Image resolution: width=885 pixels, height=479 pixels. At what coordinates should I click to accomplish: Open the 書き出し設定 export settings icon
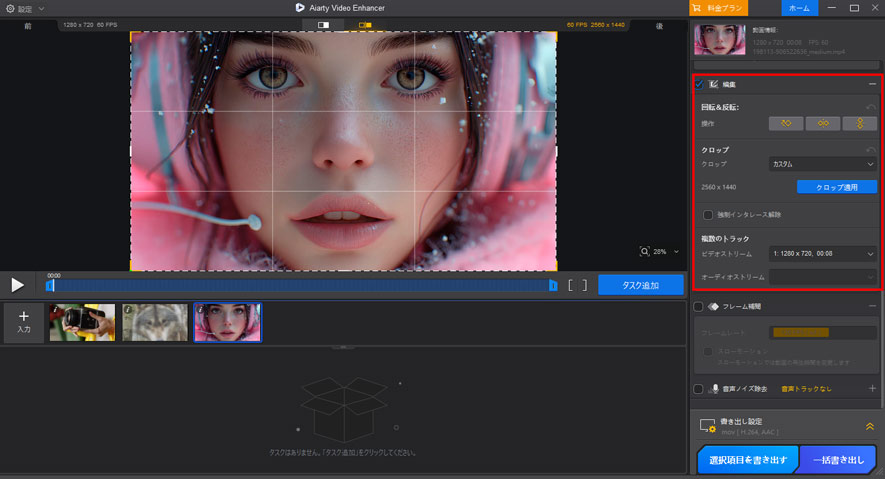pyautogui.click(x=708, y=426)
